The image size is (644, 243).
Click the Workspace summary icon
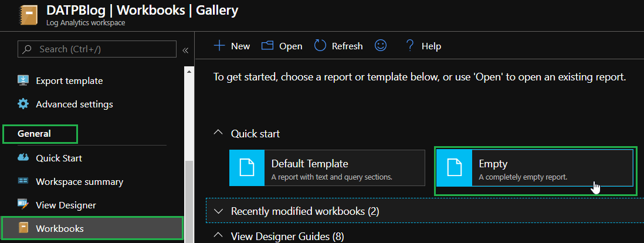coord(23,181)
